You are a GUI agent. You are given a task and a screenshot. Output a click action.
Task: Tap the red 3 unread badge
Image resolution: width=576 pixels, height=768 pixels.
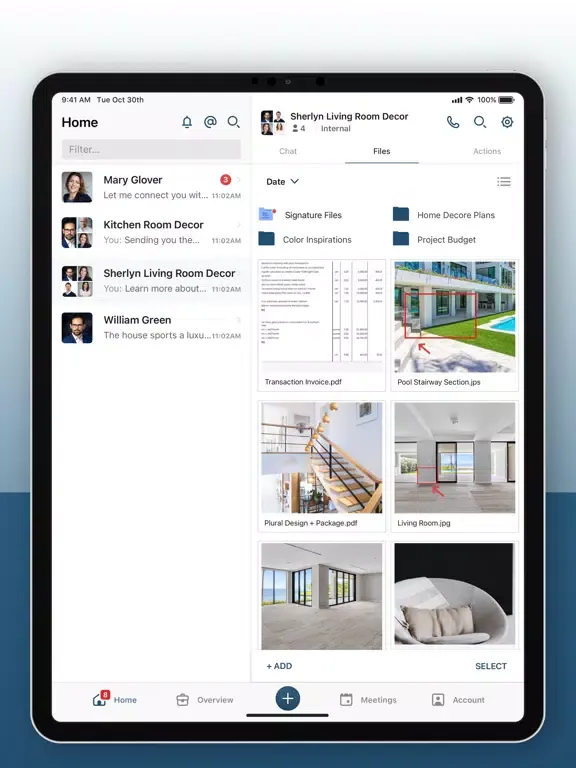tap(225, 180)
